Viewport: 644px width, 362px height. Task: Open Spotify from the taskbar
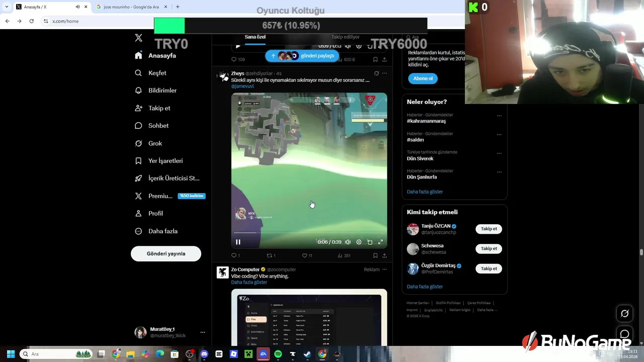[278, 354]
